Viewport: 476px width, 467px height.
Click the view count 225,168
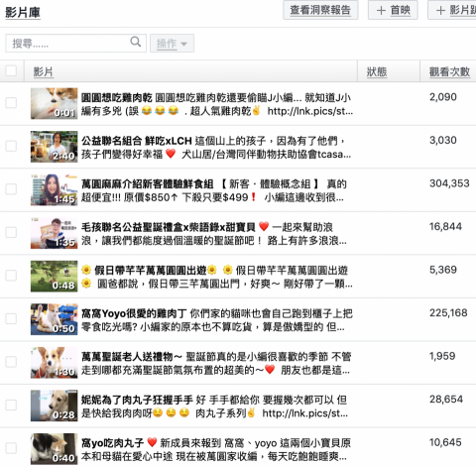click(x=448, y=312)
